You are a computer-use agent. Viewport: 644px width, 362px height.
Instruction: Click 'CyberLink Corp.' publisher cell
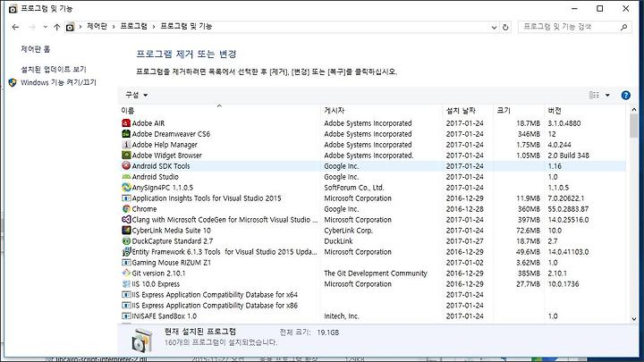tap(348, 231)
